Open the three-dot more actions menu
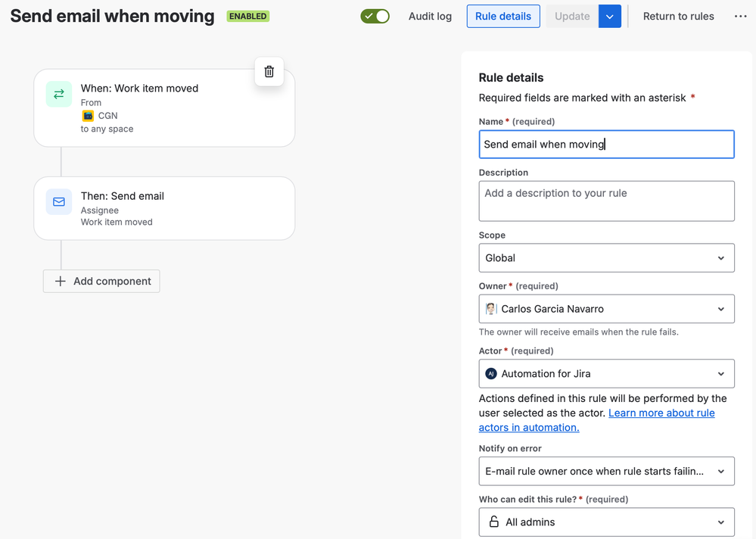This screenshot has height=539, width=756. pyautogui.click(x=741, y=17)
